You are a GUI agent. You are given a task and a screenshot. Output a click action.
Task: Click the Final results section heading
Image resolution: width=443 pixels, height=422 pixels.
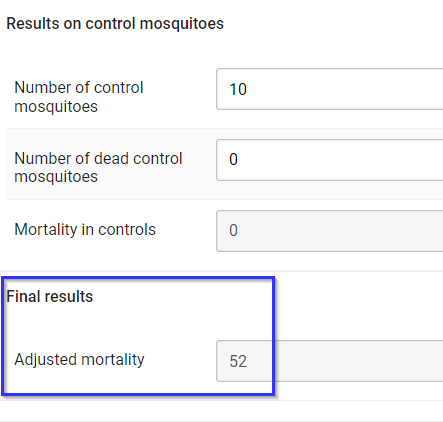pos(50,296)
